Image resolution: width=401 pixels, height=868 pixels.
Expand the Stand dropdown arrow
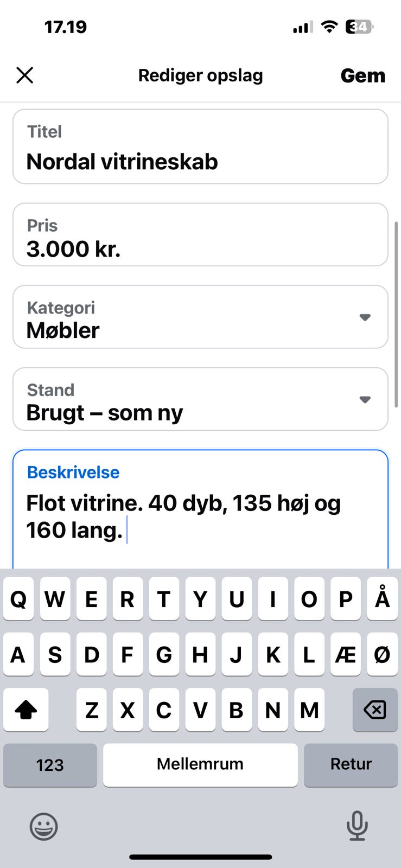pos(365,400)
